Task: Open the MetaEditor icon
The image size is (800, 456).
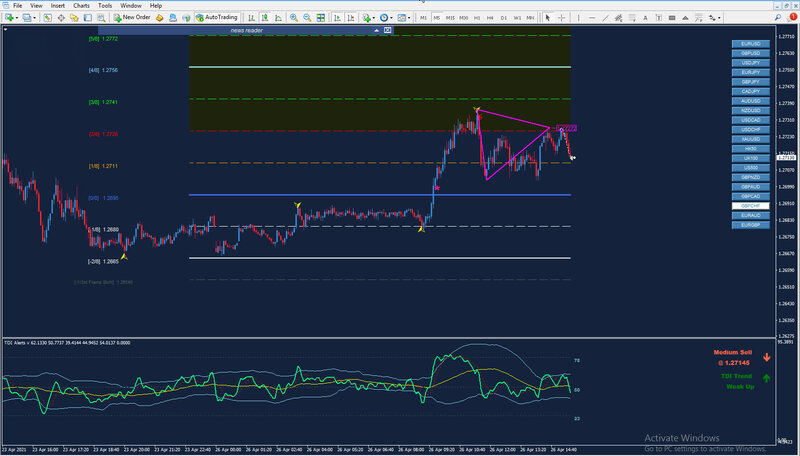Action: pyautogui.click(x=160, y=18)
